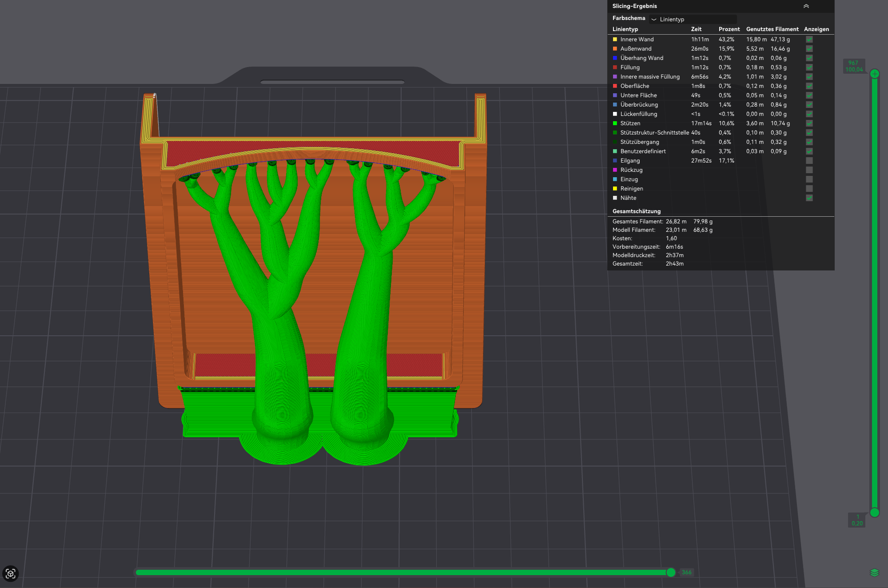Click the yellow Innere Wand color square
Image resolution: width=888 pixels, height=588 pixels.
pyautogui.click(x=615, y=40)
